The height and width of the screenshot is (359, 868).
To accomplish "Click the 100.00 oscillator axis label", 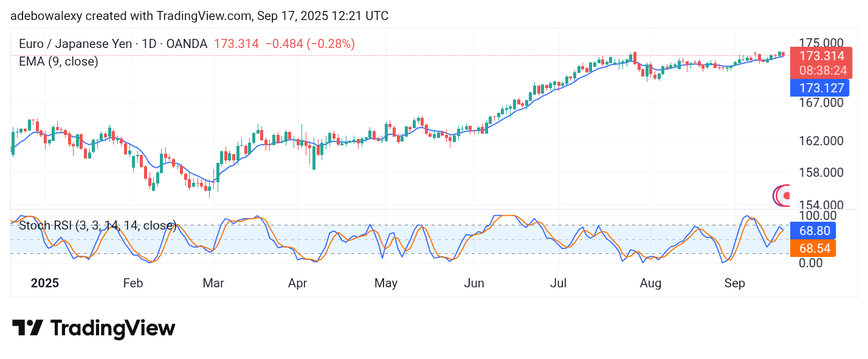I will (x=817, y=216).
